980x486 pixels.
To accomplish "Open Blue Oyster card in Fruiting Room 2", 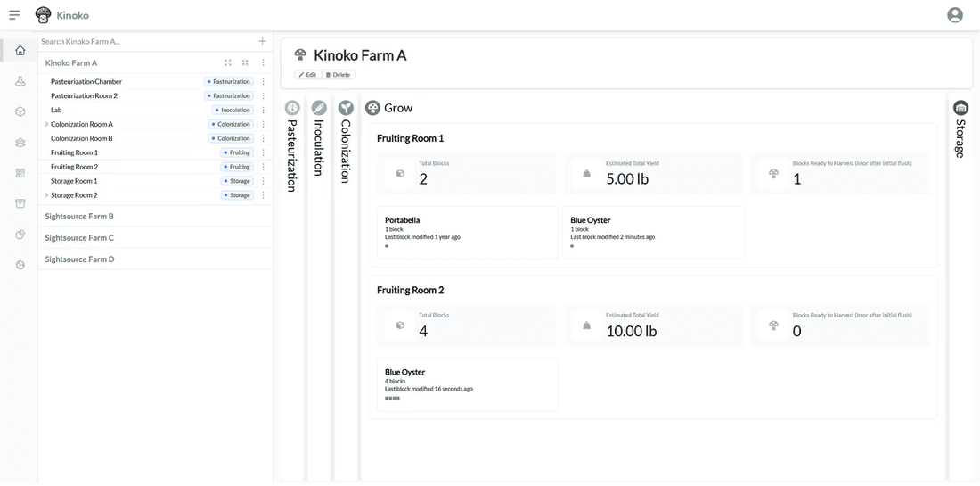I will [x=468, y=384].
